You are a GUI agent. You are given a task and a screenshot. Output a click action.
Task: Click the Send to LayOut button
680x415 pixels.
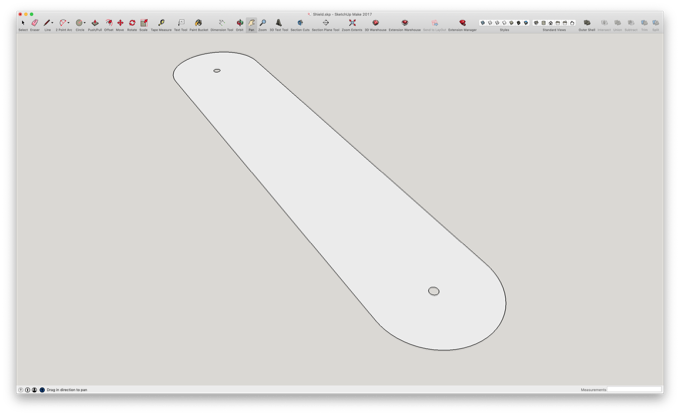434,23
